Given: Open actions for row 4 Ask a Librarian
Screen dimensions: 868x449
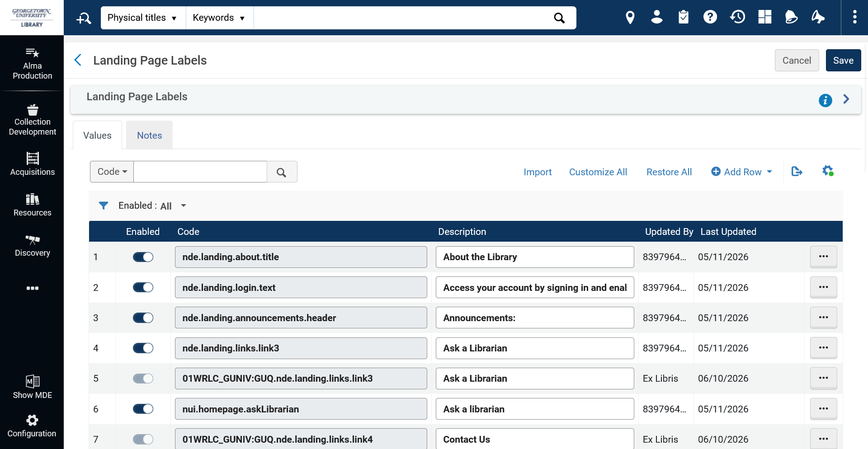Looking at the screenshot, I should pos(823,347).
